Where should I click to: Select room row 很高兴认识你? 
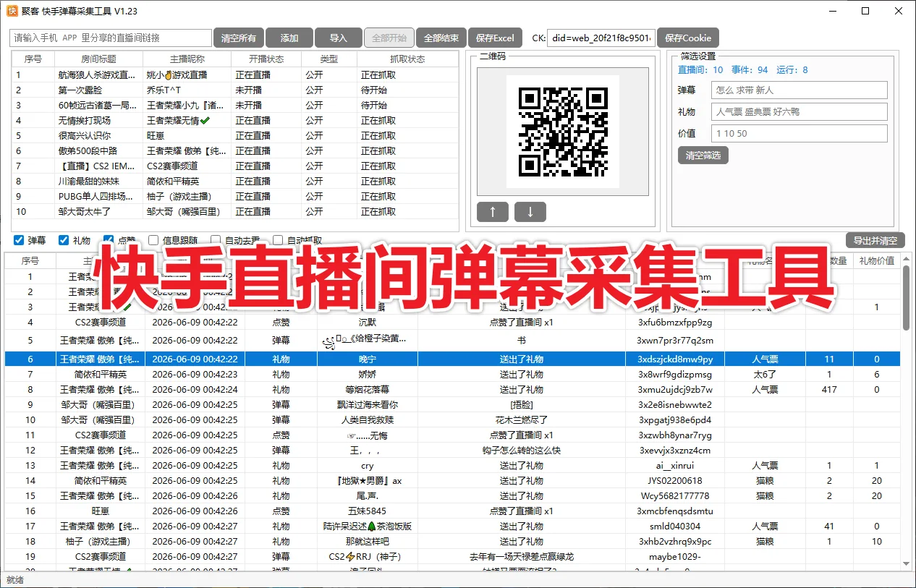(x=235, y=135)
